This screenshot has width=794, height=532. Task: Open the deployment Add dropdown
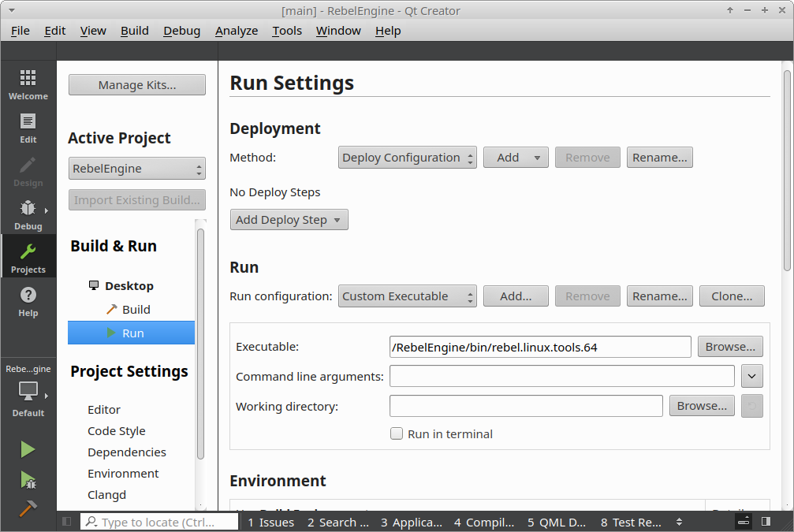(516, 158)
